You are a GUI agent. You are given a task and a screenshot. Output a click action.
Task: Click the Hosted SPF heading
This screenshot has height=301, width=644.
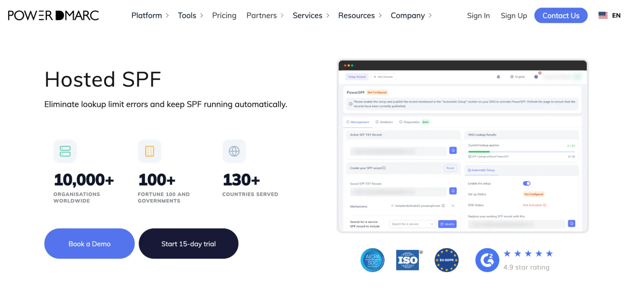pos(103,79)
